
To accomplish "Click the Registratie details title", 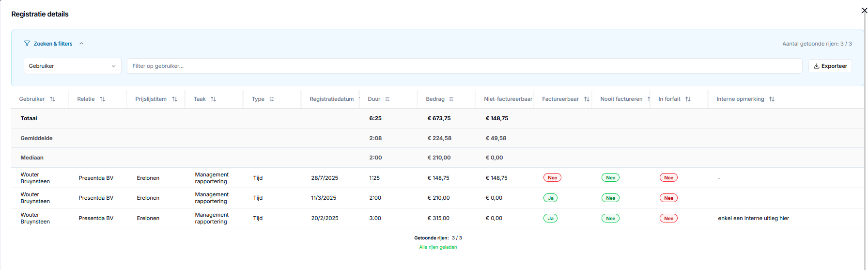I will click(x=40, y=14).
